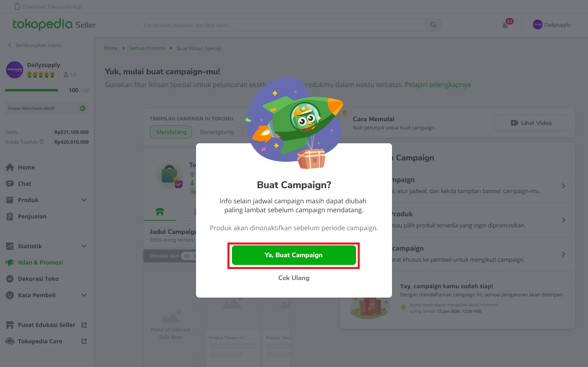Select the Berlangsung campaign view chip
This screenshot has height=367, width=588.
point(217,132)
